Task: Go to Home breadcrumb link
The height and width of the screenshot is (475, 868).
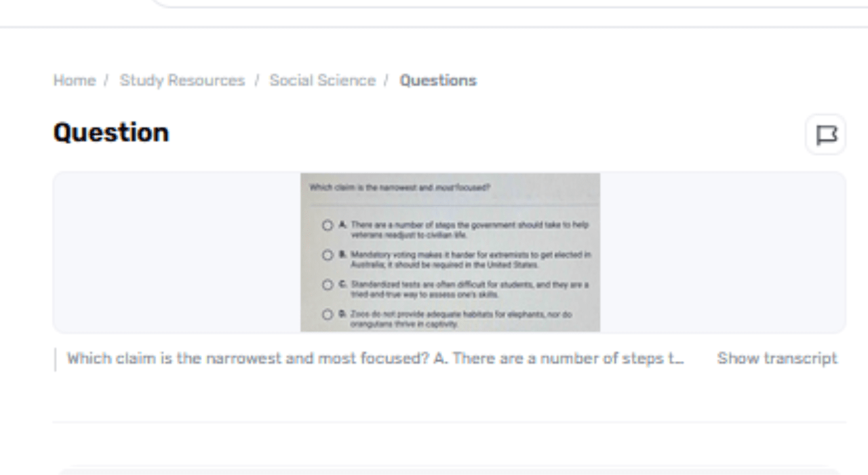Action: 74,80
